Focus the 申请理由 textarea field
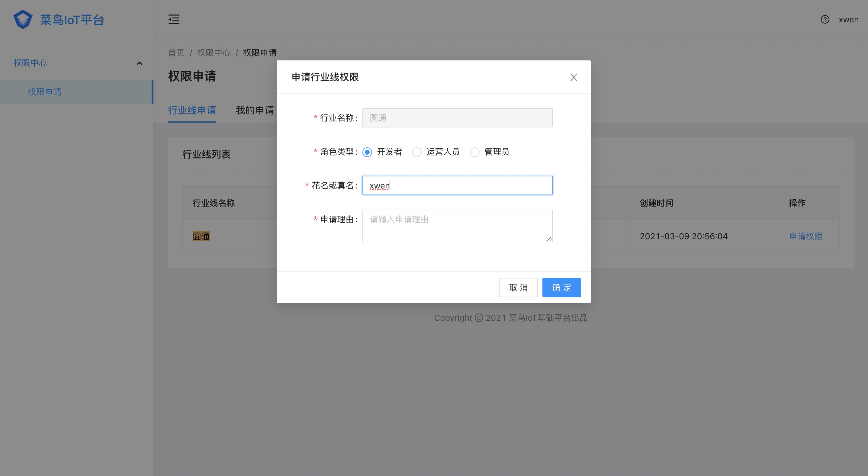The height and width of the screenshot is (476, 868). click(457, 226)
